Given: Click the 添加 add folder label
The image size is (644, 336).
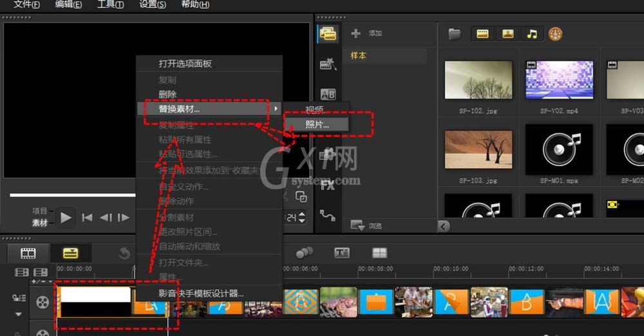Looking at the screenshot, I should (x=375, y=33).
